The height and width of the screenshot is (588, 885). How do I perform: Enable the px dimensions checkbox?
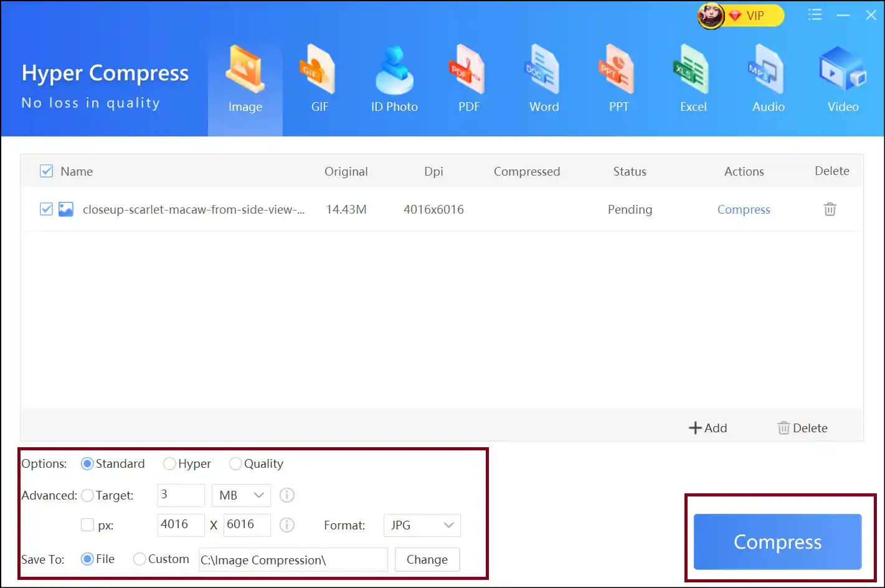tap(87, 525)
